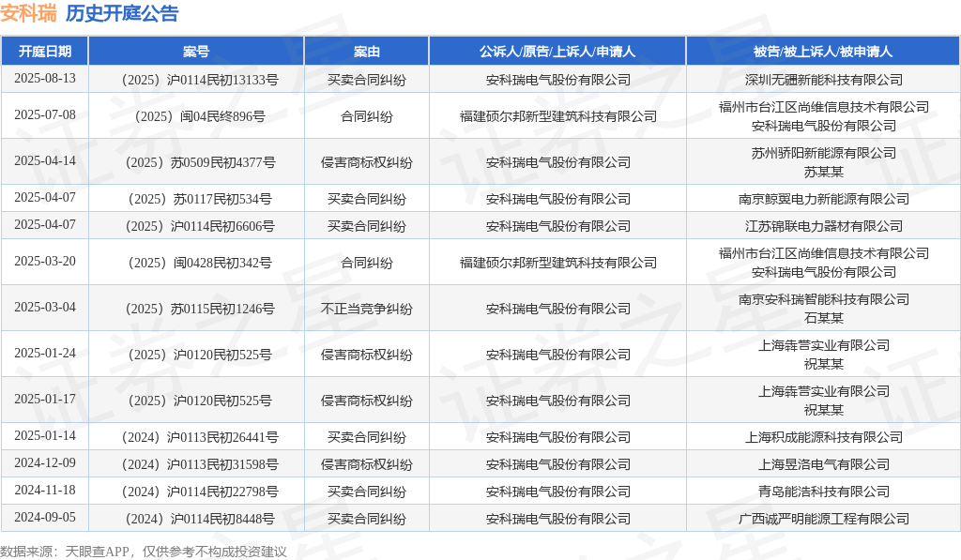
Task: Click defendant 南京安科瑞智能科技有限公司
Action: coord(823,299)
